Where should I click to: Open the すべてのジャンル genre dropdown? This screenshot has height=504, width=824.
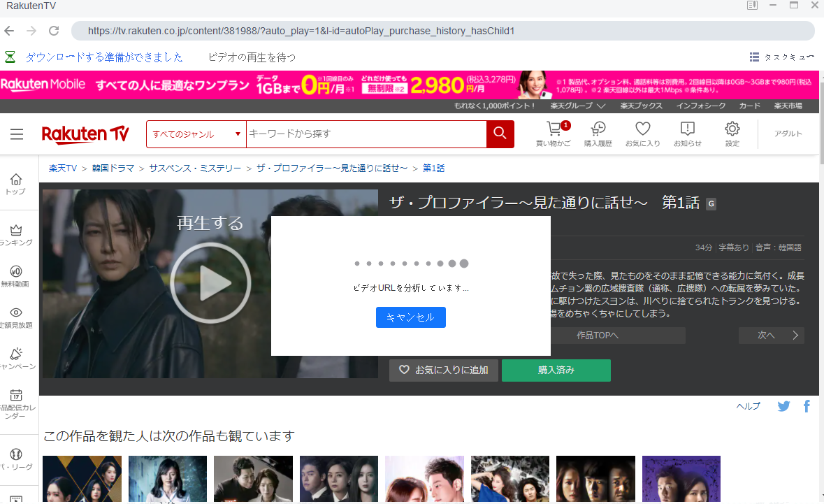196,134
